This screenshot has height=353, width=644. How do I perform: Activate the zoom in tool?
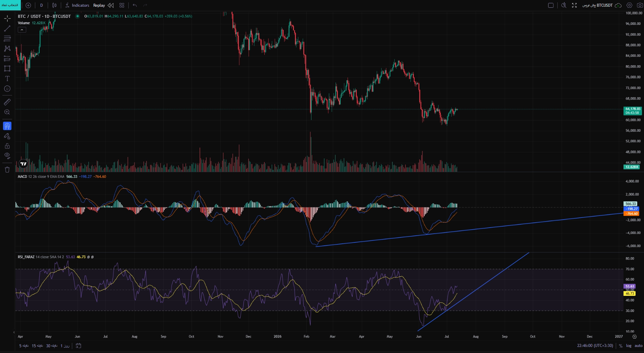7,112
